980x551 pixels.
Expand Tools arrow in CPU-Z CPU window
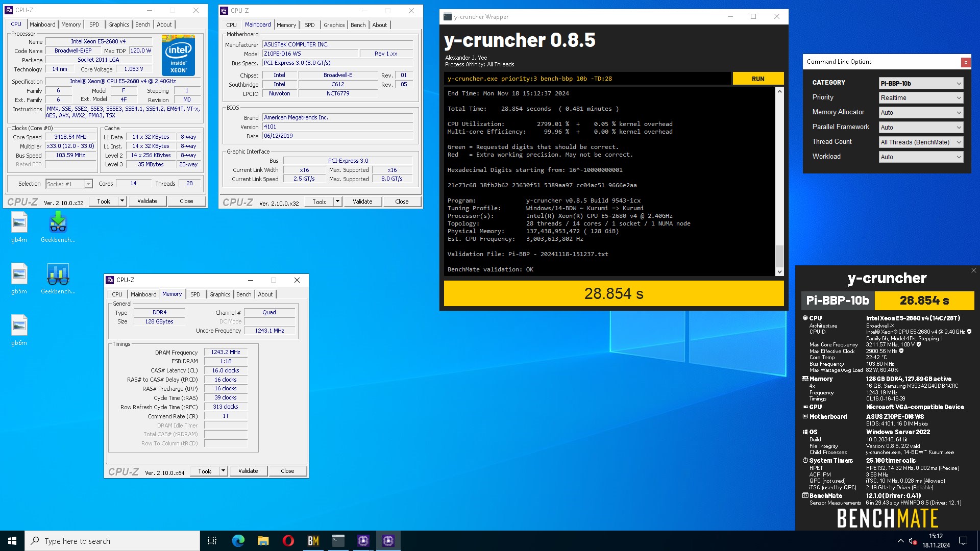coord(122,201)
